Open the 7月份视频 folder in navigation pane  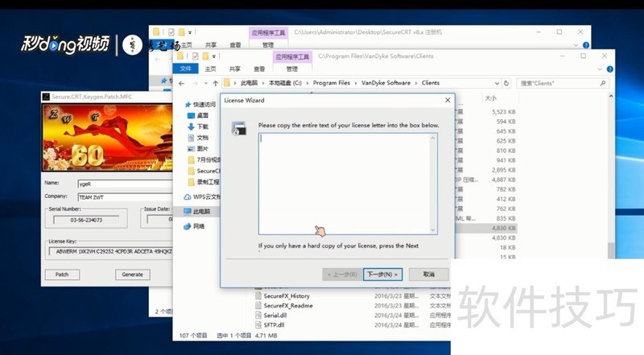204,159
